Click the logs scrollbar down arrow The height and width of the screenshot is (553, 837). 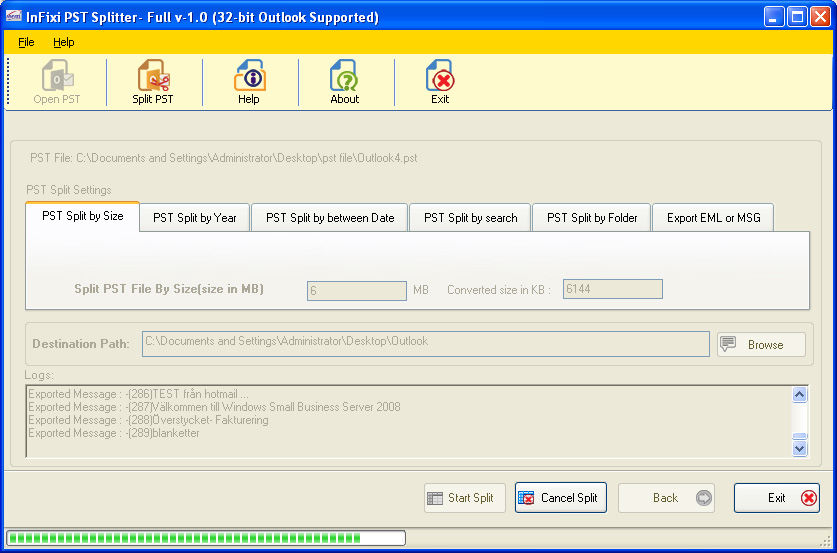click(799, 448)
